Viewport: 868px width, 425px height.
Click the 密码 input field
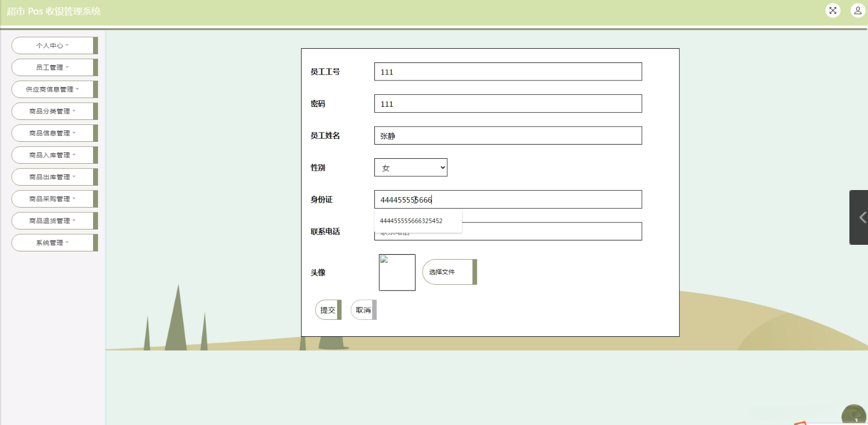[508, 104]
